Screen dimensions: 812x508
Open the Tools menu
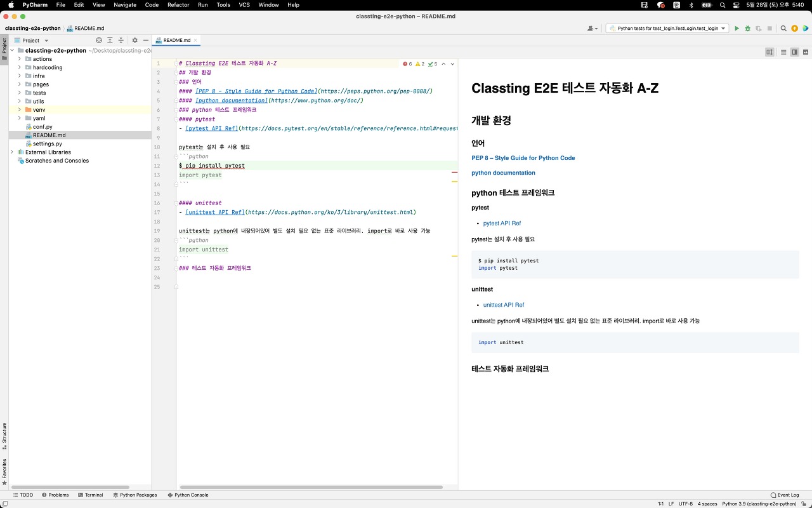point(223,4)
